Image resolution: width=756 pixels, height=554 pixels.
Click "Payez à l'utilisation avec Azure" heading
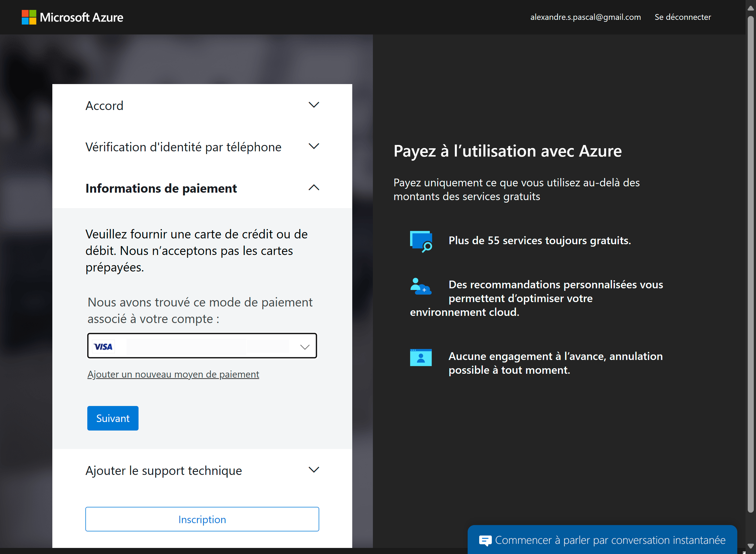pyautogui.click(x=507, y=151)
